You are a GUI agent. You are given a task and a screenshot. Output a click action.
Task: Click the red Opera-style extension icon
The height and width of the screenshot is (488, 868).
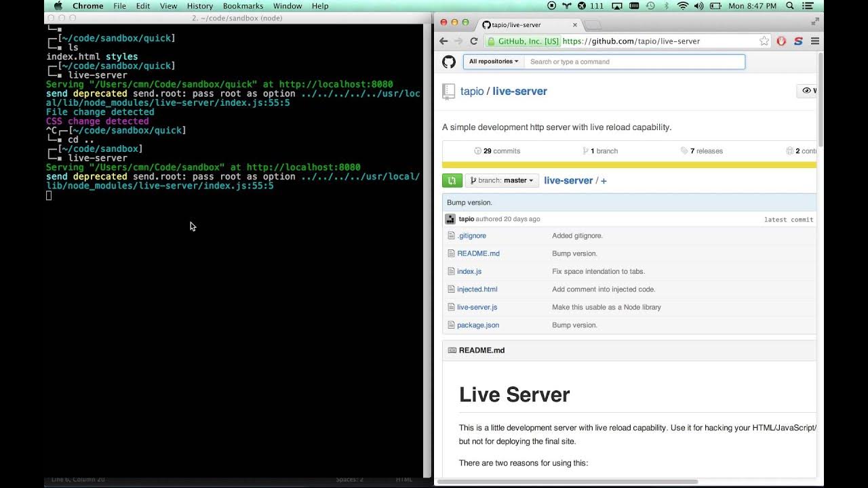pyautogui.click(x=781, y=41)
